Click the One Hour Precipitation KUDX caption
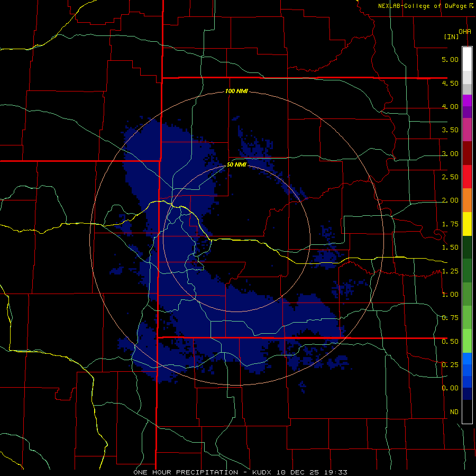This screenshot has height=476, width=476. point(240,472)
